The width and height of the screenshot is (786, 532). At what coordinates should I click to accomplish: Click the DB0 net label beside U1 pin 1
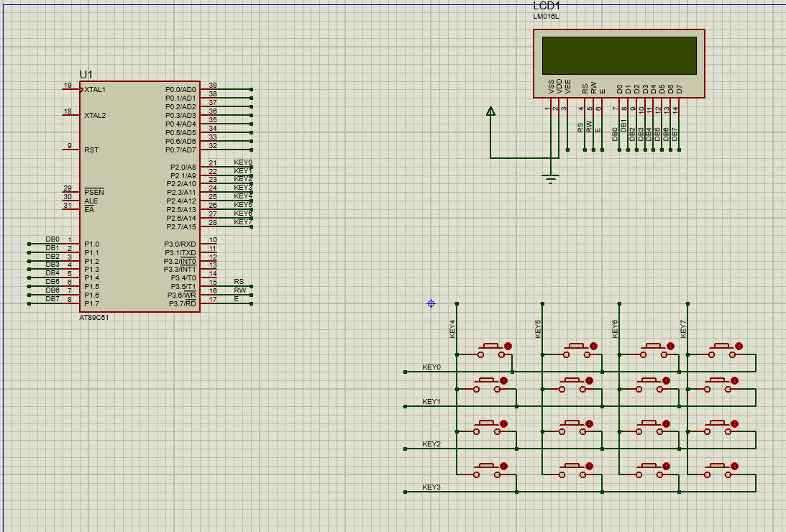coord(52,239)
